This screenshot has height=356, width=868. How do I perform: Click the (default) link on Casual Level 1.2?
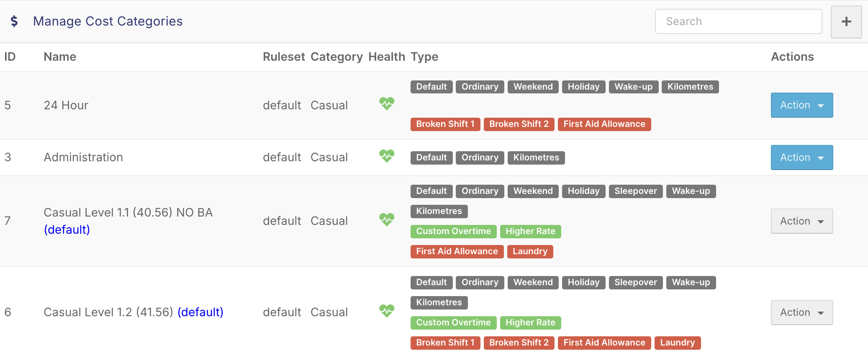point(200,312)
